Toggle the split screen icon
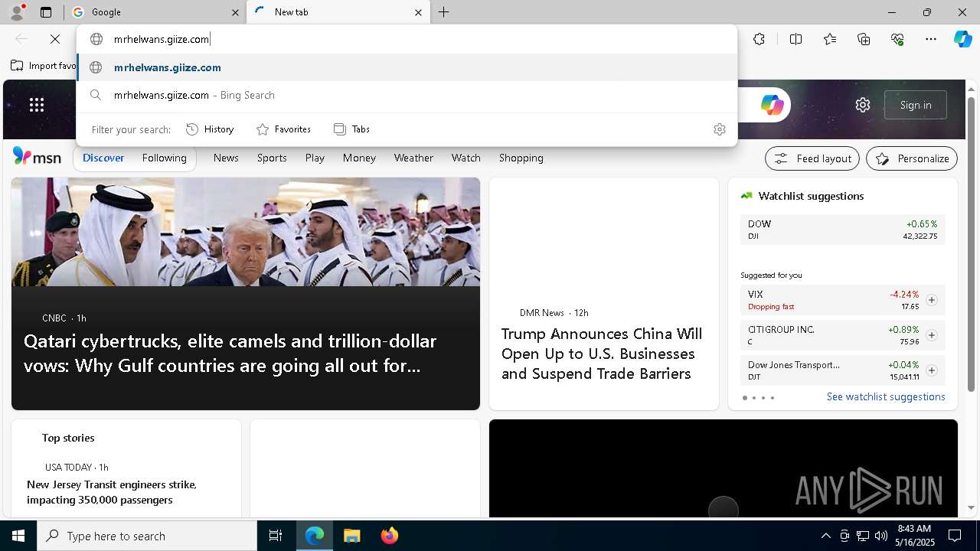 coord(795,39)
